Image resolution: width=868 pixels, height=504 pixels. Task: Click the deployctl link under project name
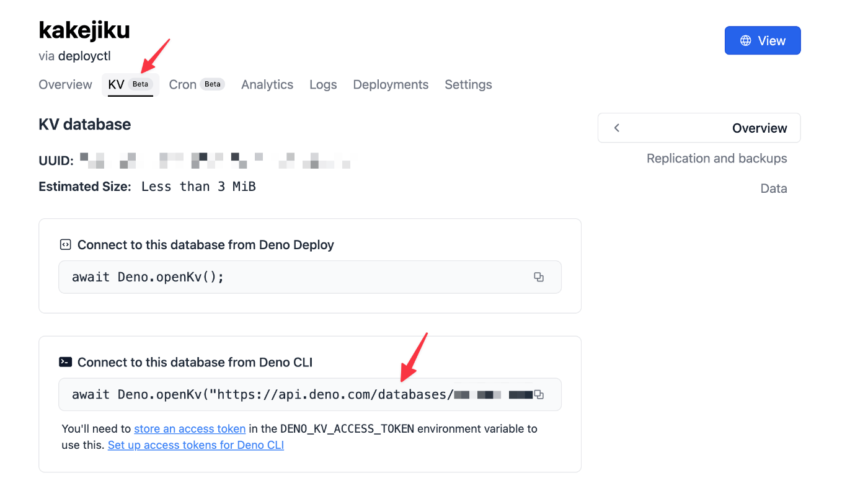pos(84,56)
